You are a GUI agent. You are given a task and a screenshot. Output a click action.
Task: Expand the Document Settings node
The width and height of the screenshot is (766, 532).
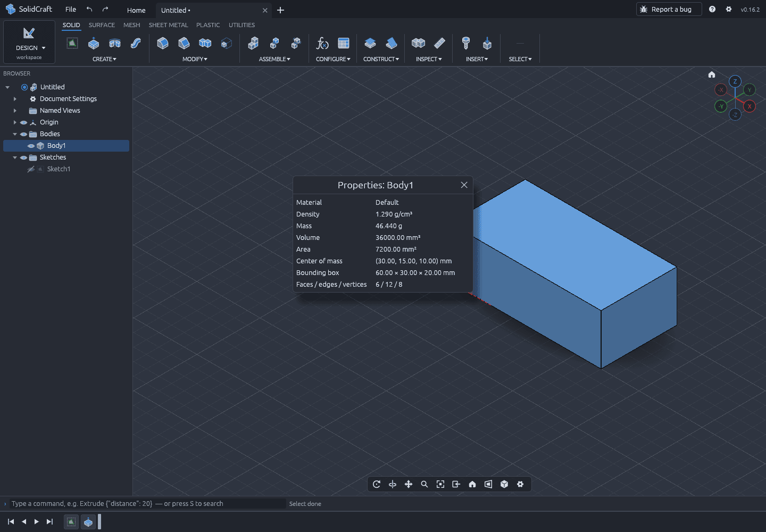(15, 99)
